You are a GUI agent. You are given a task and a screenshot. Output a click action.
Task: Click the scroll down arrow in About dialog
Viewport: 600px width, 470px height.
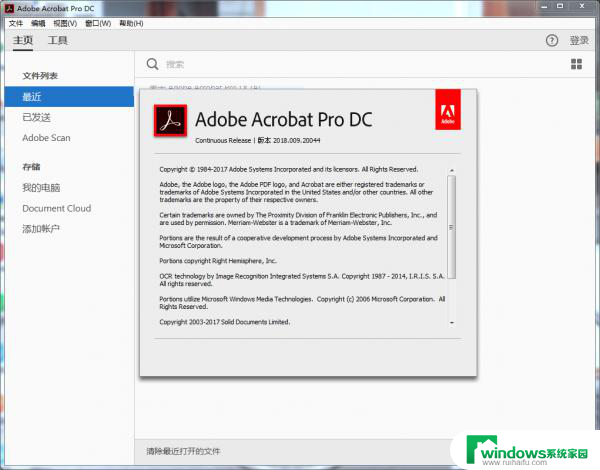(452, 323)
